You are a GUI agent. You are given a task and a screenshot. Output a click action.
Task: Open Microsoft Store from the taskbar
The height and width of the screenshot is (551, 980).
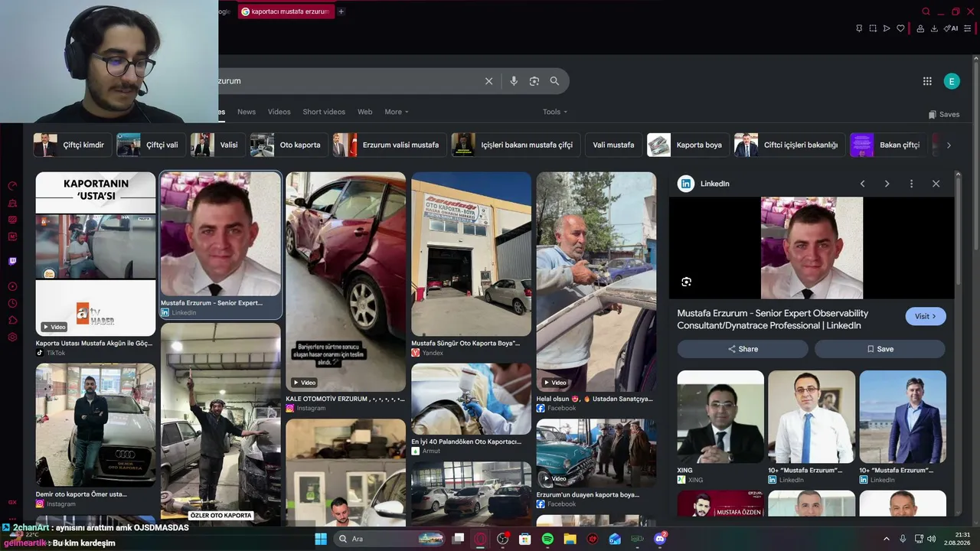coord(525,539)
